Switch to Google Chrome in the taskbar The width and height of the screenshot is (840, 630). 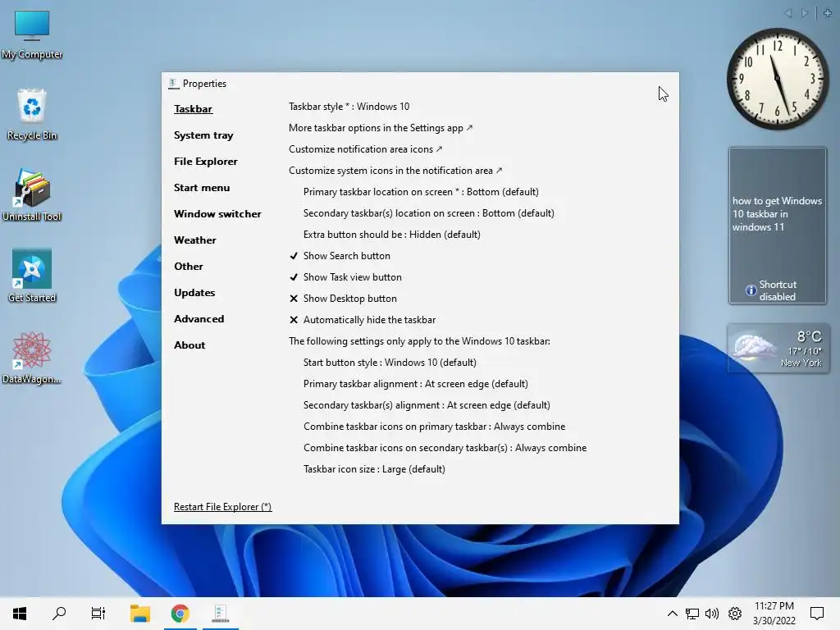click(x=180, y=614)
